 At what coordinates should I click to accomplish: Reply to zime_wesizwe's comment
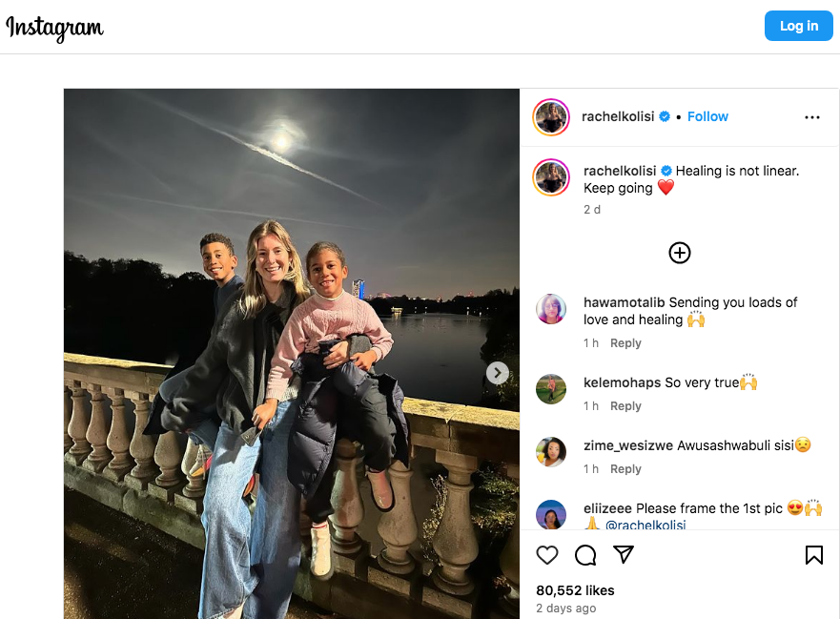tap(625, 469)
